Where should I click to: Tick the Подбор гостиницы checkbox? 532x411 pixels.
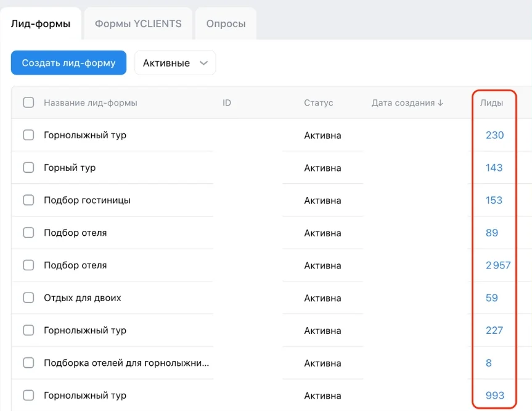(28, 200)
